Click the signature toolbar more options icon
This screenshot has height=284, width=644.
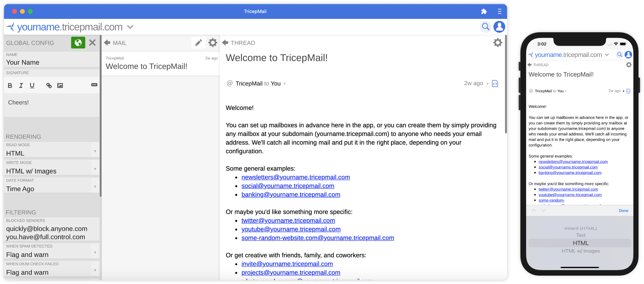tap(94, 85)
